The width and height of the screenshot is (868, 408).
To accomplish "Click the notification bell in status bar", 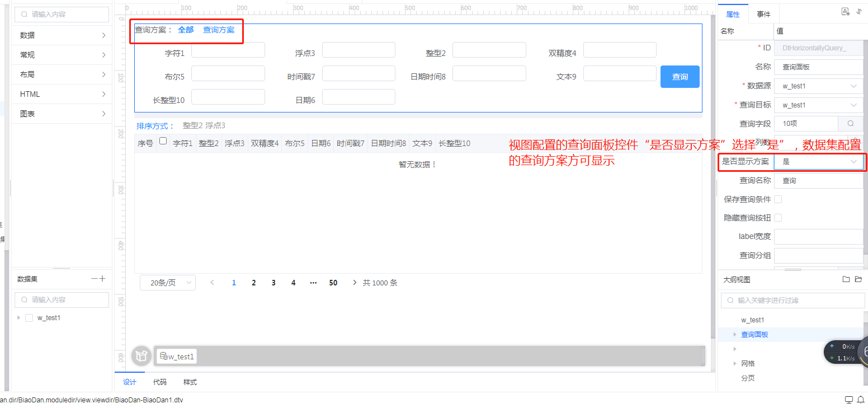I will tap(860, 400).
